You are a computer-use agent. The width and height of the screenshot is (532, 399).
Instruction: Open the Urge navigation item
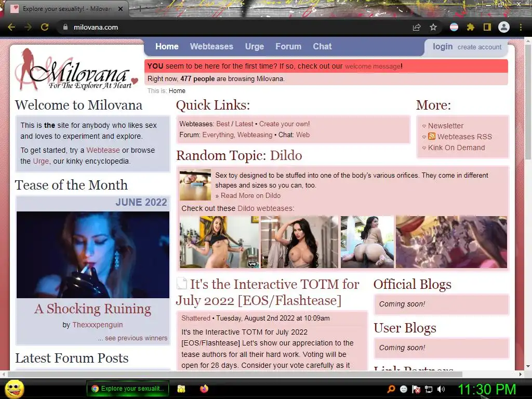[x=255, y=46]
